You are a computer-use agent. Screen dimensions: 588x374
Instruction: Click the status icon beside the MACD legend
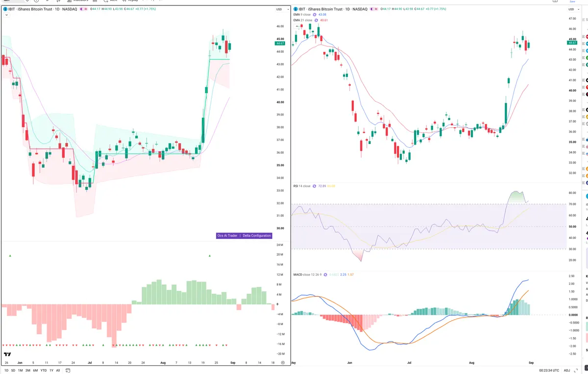tap(325, 275)
